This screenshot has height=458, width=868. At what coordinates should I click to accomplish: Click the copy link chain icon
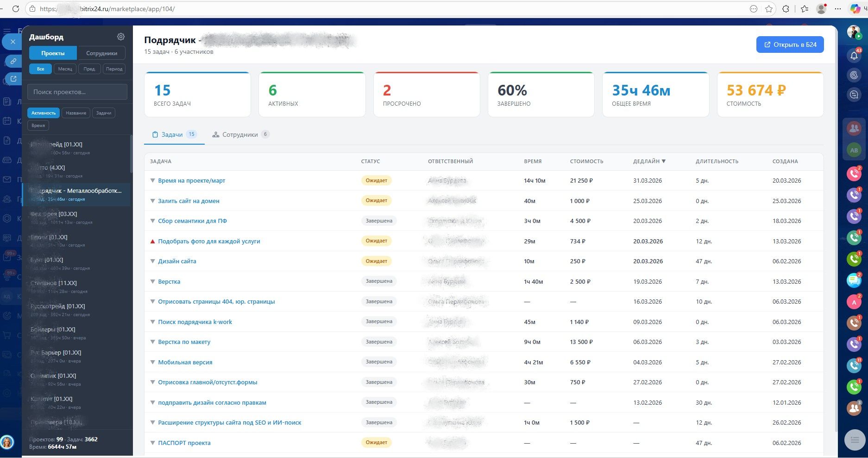[x=13, y=61]
